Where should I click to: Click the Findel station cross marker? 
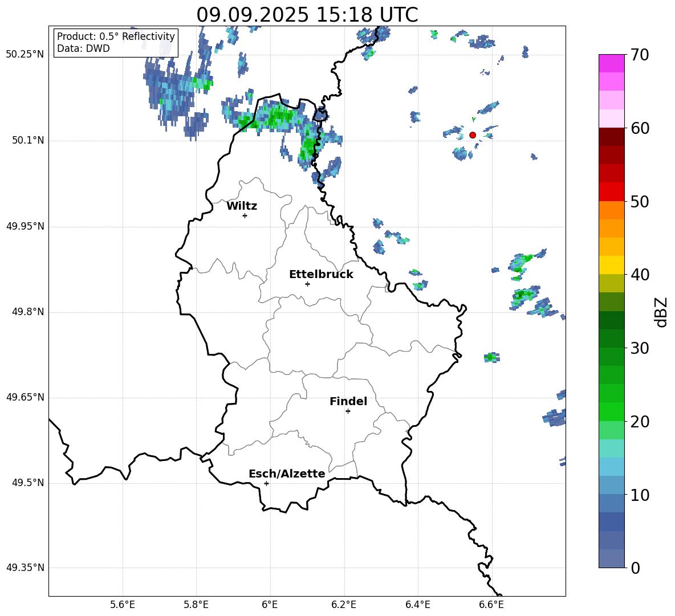point(348,411)
